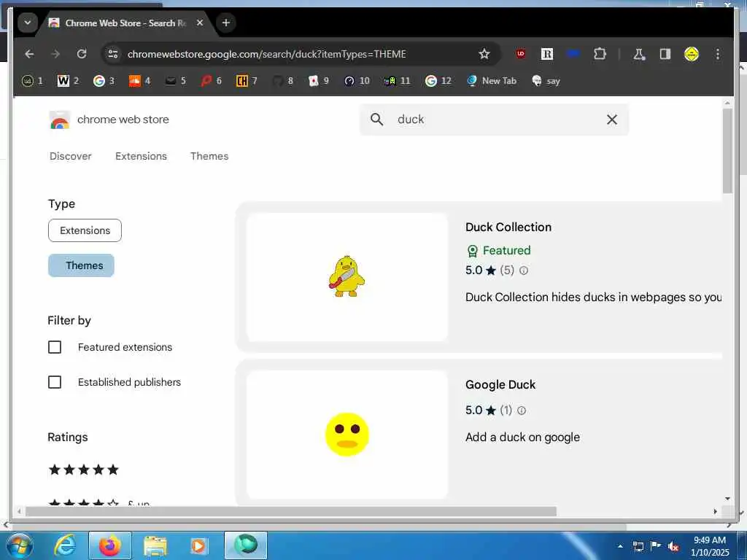Open bookmark labeled 8

282,80
